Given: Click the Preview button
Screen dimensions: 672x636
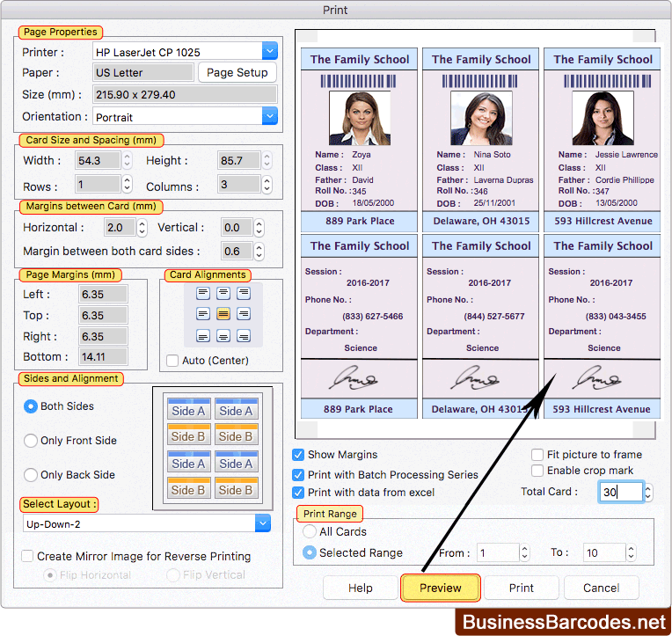Looking at the screenshot, I should pos(441,588).
